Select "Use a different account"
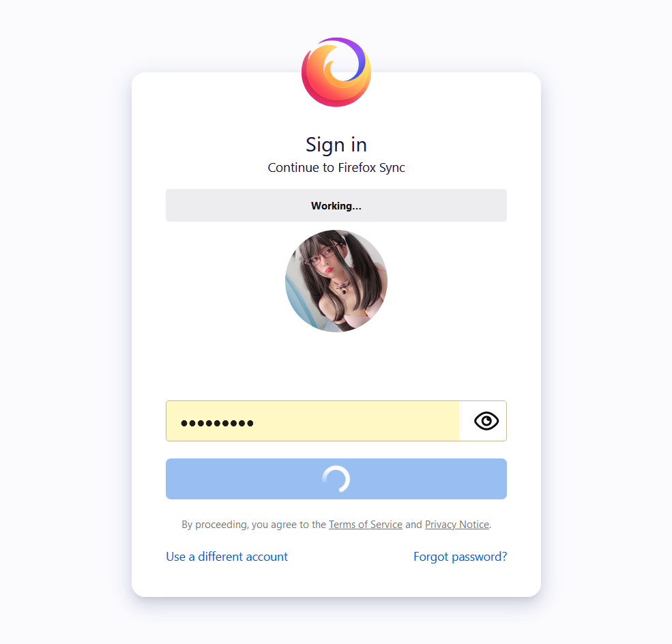Screen dimensions: 672x644 227,557
